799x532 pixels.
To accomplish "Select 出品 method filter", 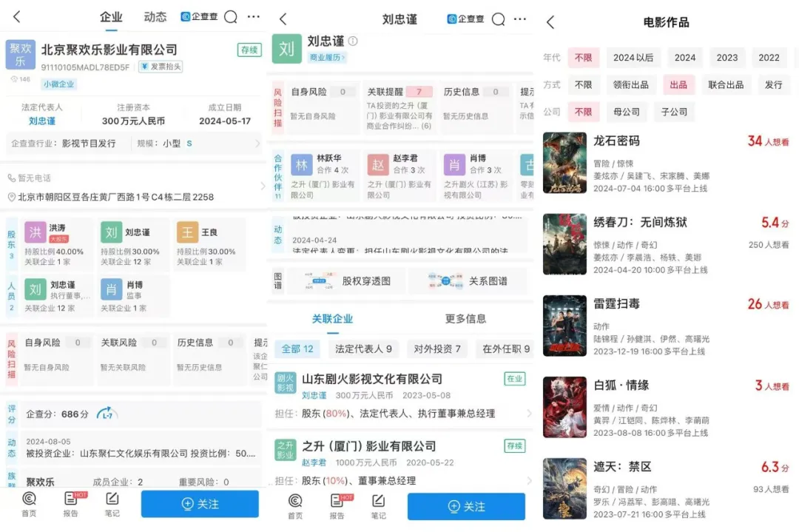I will 678,84.
